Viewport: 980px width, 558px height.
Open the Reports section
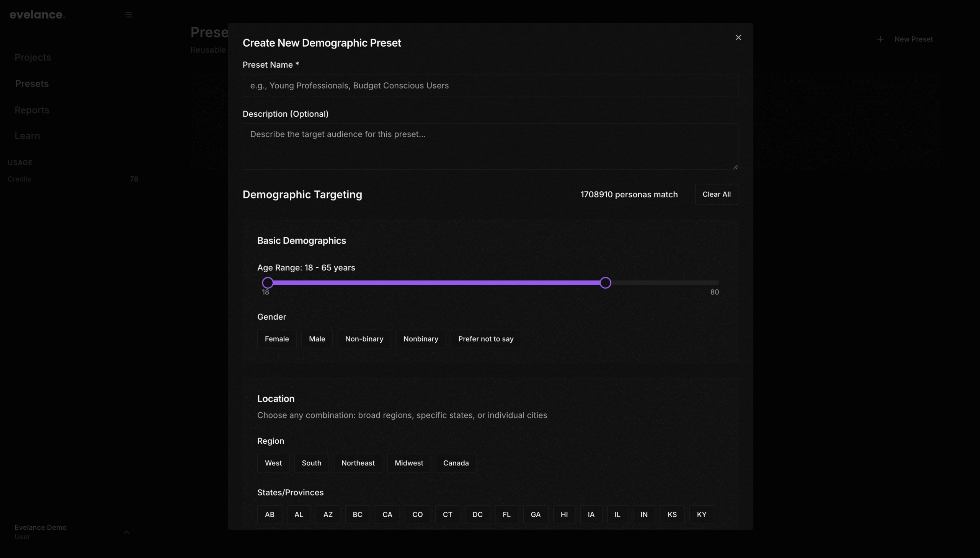click(x=32, y=110)
